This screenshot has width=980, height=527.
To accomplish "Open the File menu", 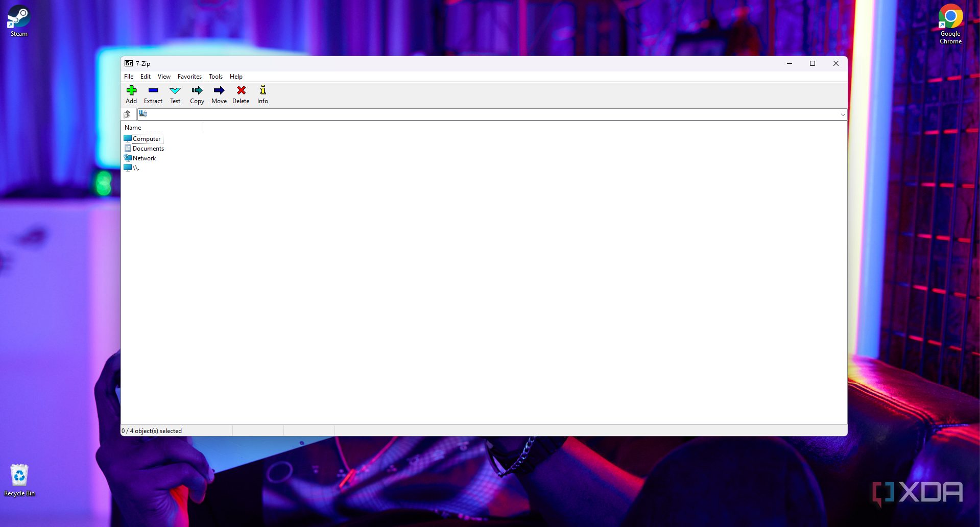I will click(129, 77).
